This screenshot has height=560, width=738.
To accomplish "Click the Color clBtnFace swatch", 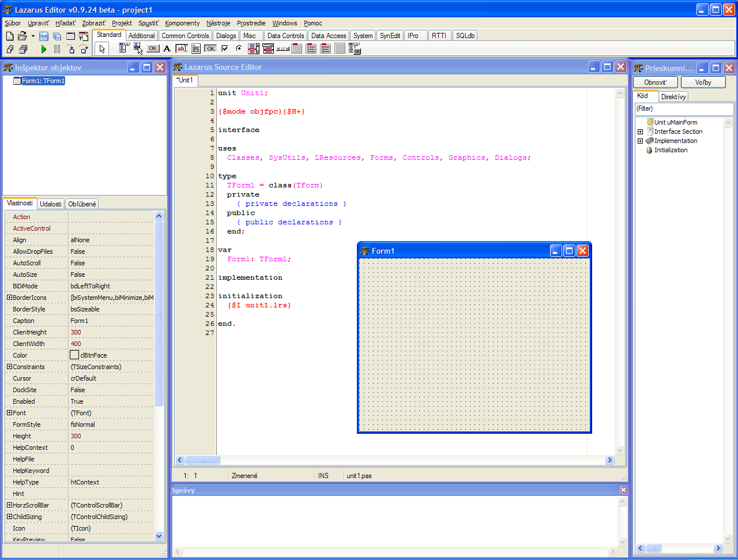I will pos(74,355).
